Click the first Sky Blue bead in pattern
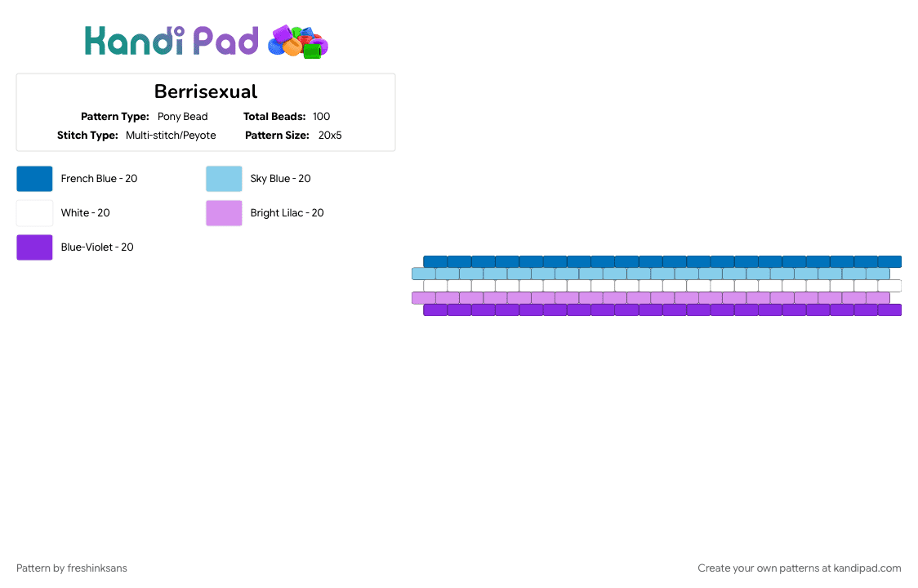The height and width of the screenshot is (588, 918). [423, 274]
